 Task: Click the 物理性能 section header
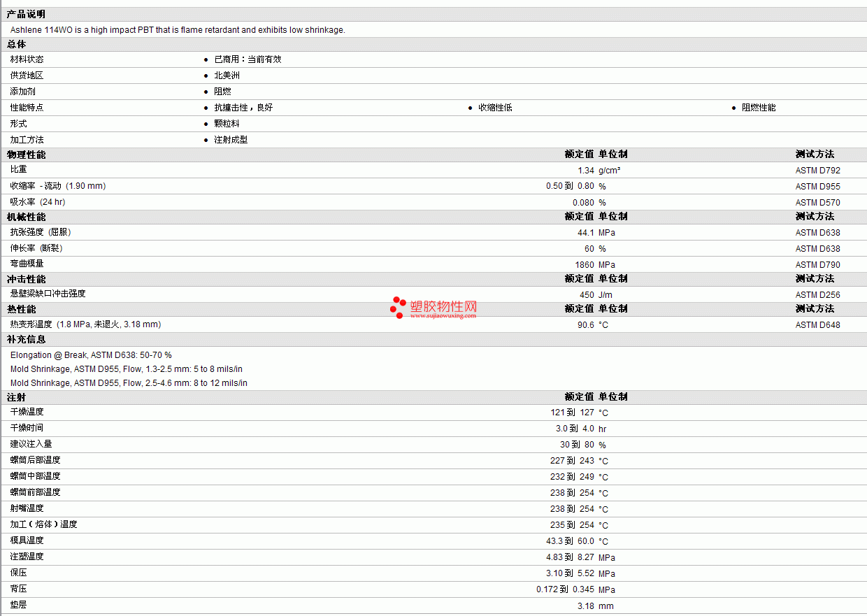(x=26, y=155)
